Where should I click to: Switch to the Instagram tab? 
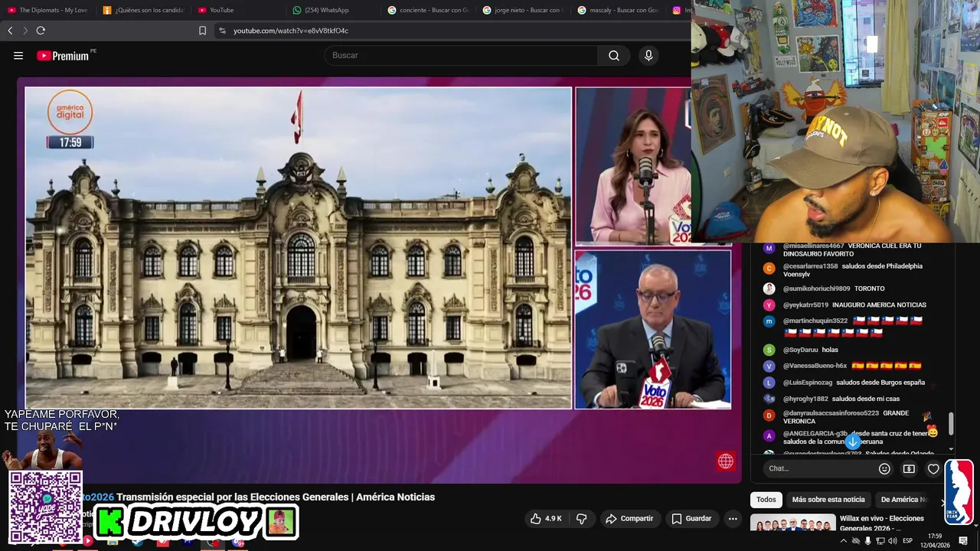pyautogui.click(x=680, y=10)
